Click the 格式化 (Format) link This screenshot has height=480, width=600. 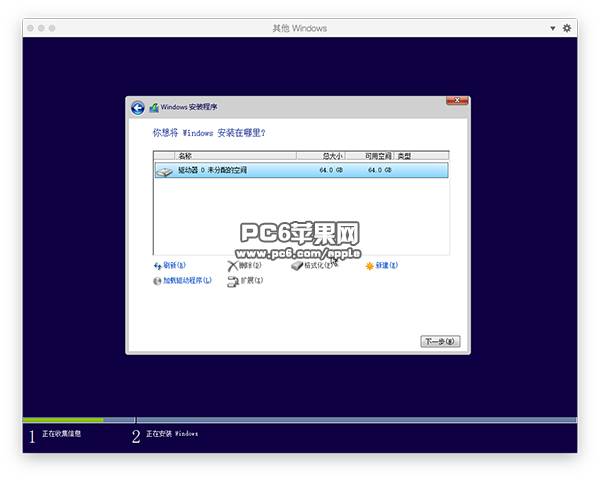pos(318,265)
